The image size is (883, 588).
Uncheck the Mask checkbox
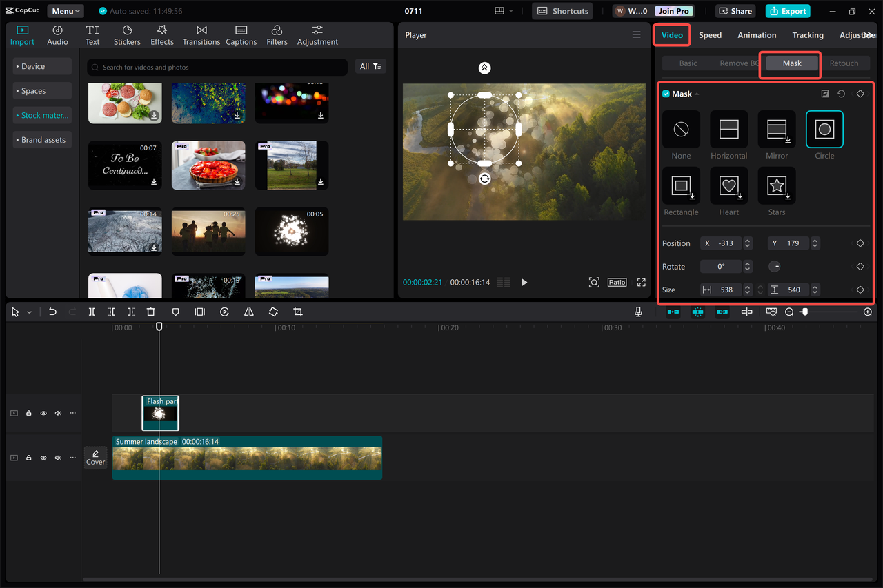pos(666,94)
